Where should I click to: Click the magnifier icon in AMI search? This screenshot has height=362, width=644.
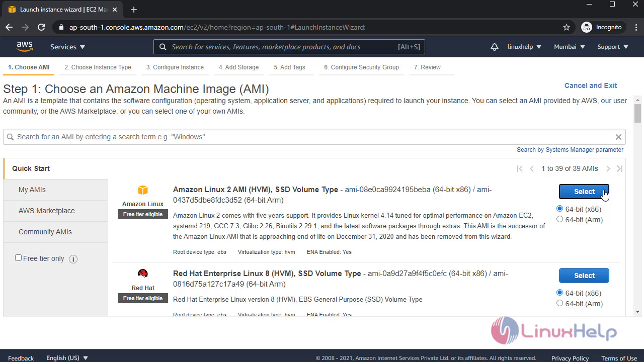[11, 137]
